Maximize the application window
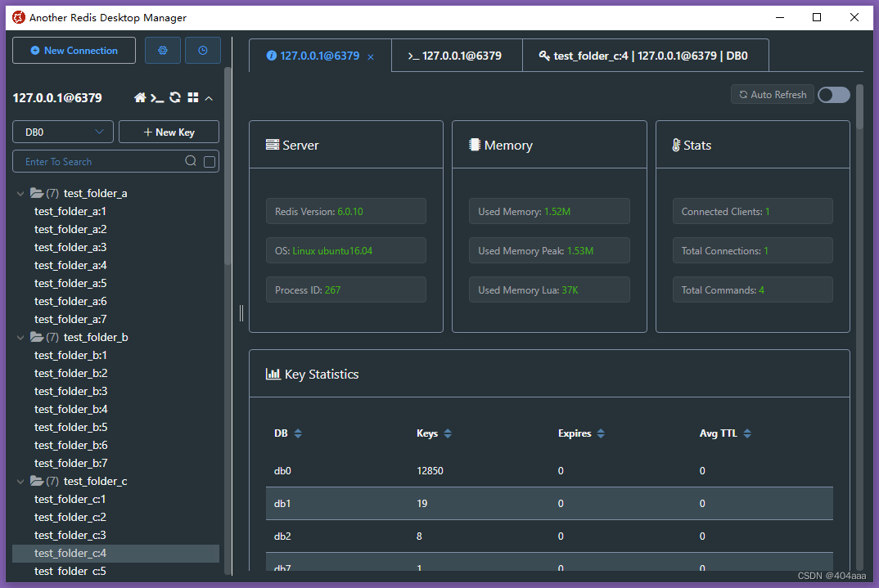The image size is (879, 588). [x=817, y=17]
